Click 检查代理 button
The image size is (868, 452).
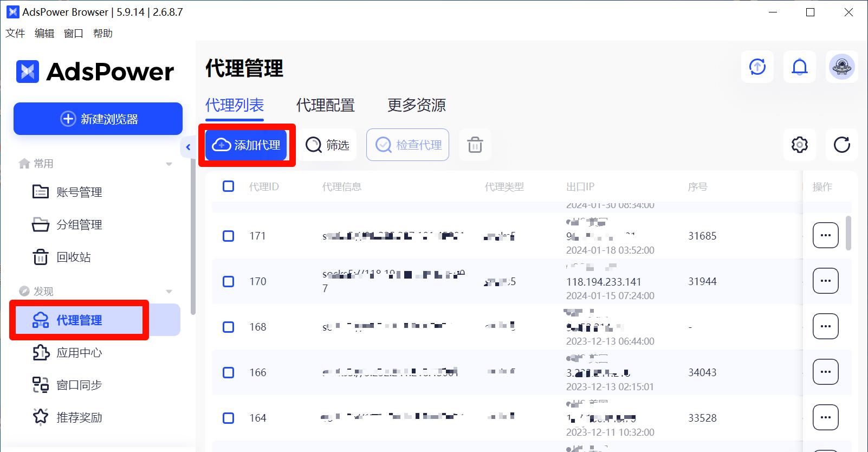click(408, 145)
